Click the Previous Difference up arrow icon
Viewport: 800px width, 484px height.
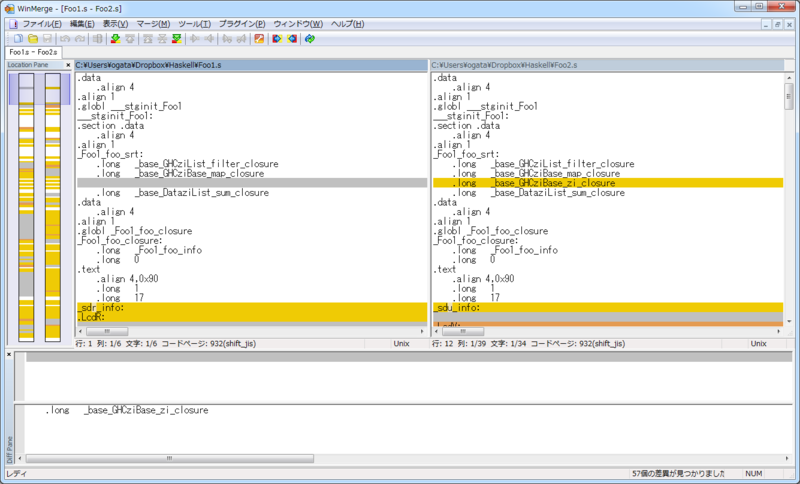click(x=130, y=39)
